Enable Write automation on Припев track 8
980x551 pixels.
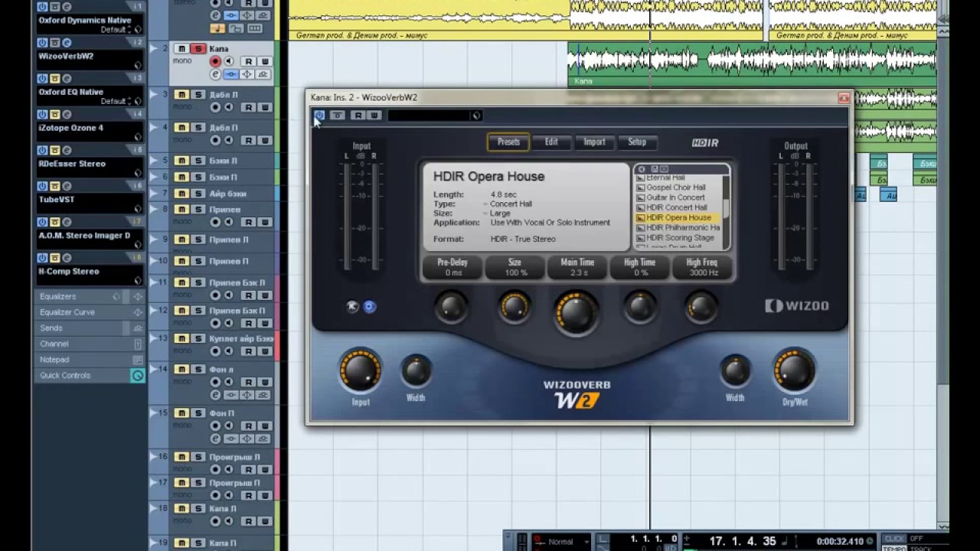tap(264, 222)
